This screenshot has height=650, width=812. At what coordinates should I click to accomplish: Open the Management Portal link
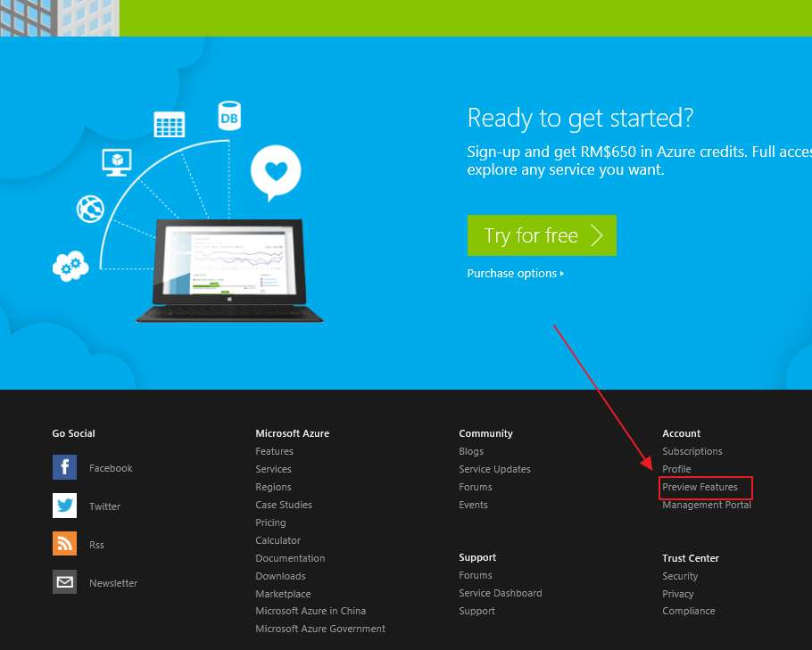[x=707, y=505]
